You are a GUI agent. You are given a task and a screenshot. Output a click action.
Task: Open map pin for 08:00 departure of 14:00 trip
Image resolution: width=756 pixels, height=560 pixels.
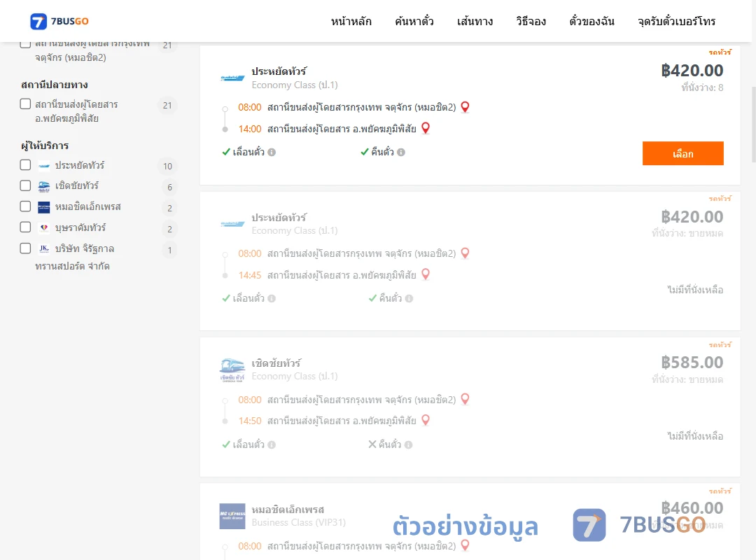click(465, 107)
